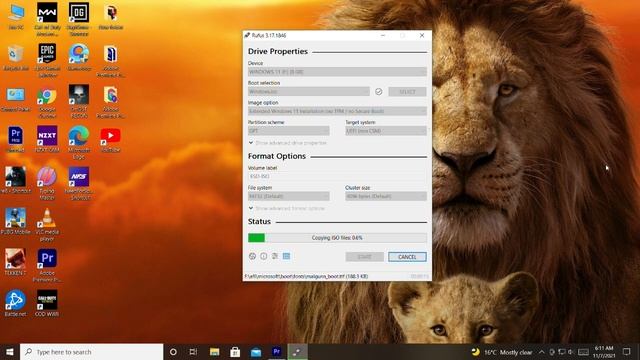Click the file path text in Rufus status bar
Viewport: 640px width, 360px height.
pos(306,276)
